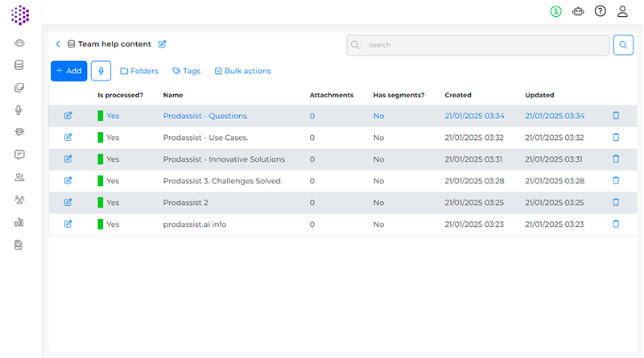Open the bar chart analytics sidebar icon

(19, 222)
